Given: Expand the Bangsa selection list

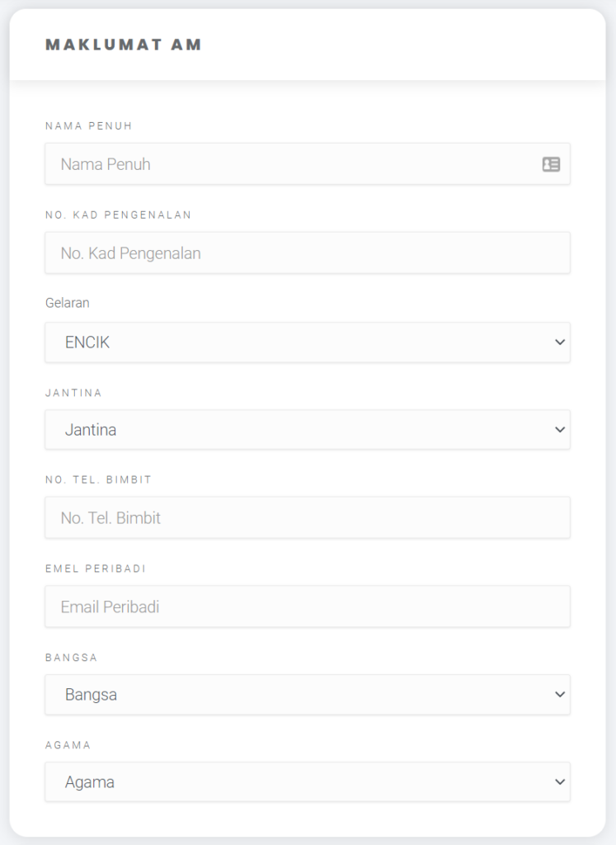Looking at the screenshot, I should tap(308, 695).
